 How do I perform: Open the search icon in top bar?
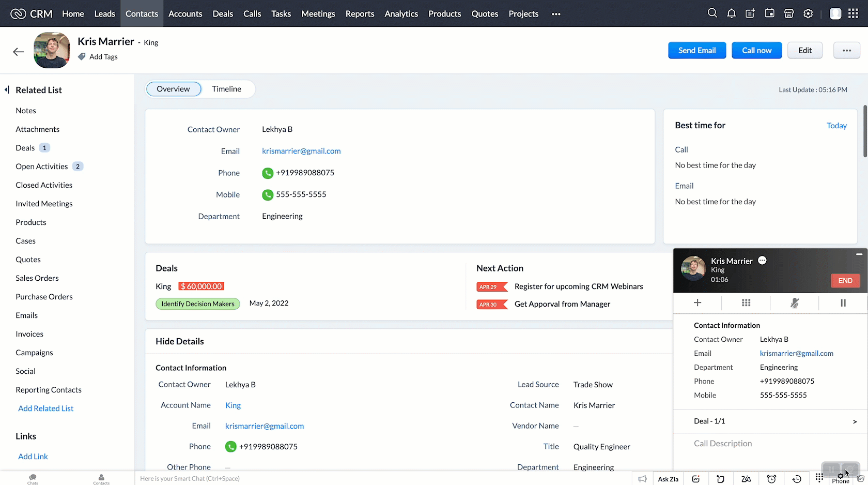[x=712, y=13]
